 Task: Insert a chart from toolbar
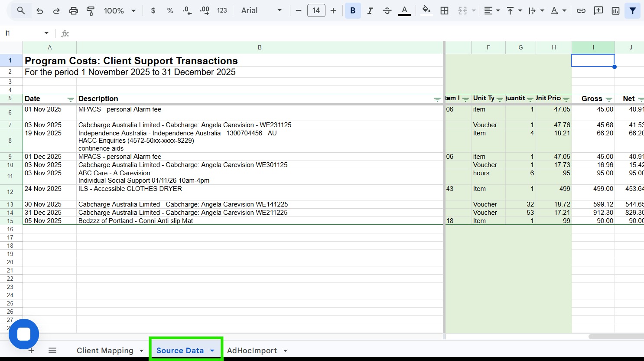click(x=615, y=11)
